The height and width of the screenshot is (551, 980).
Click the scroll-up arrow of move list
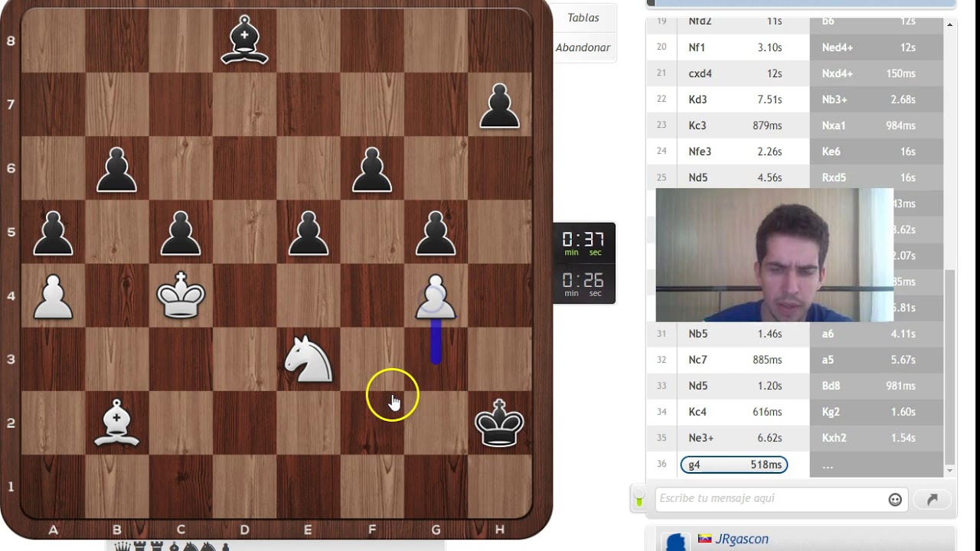(x=949, y=25)
